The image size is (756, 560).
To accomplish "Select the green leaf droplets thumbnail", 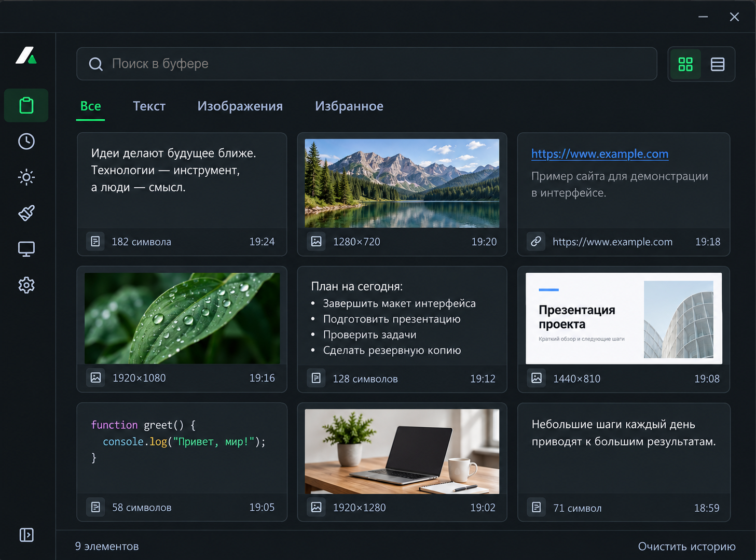I will point(182,318).
